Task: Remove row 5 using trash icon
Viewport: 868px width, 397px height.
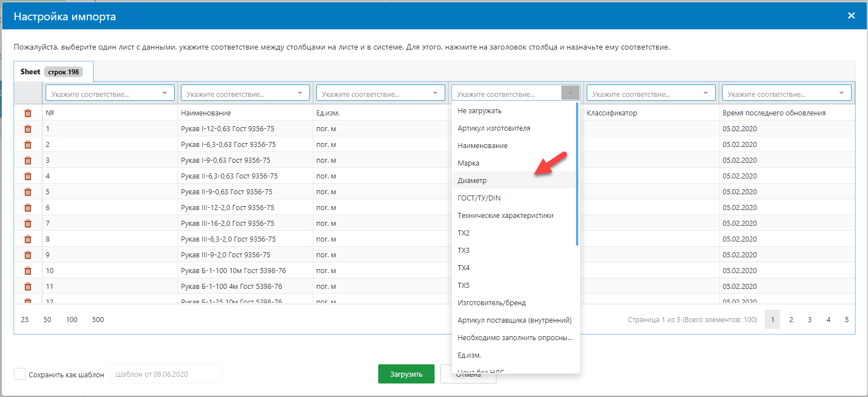Action: coord(28,192)
